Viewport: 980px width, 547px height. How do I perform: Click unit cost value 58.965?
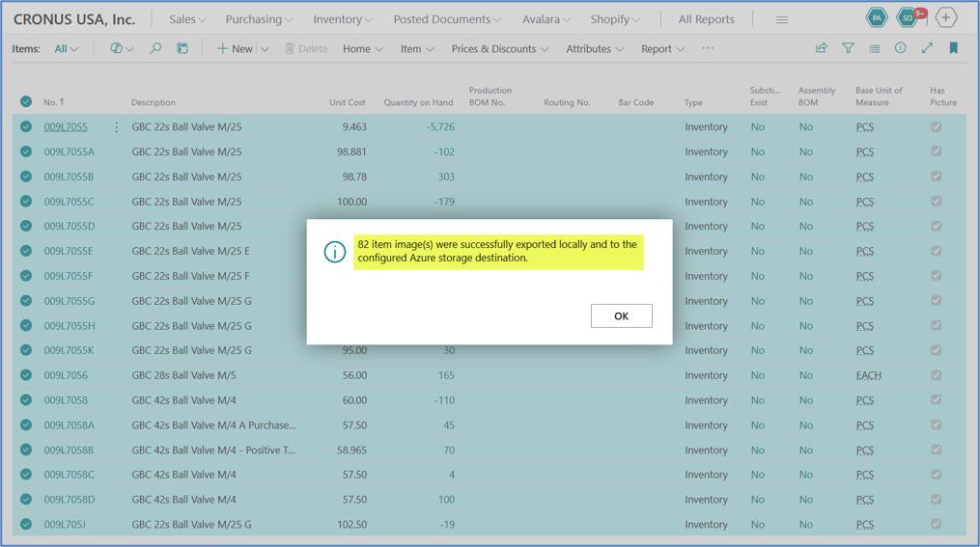[351, 450]
